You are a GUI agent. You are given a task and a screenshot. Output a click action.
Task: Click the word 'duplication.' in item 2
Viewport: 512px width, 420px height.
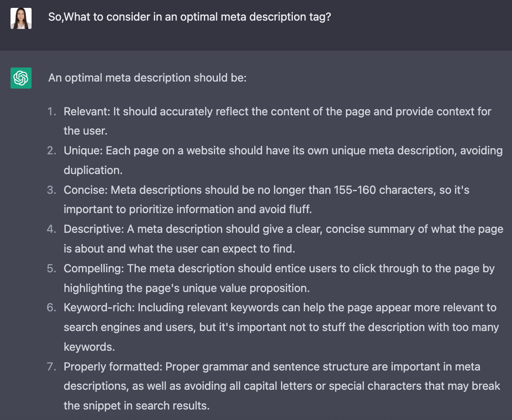coord(93,170)
